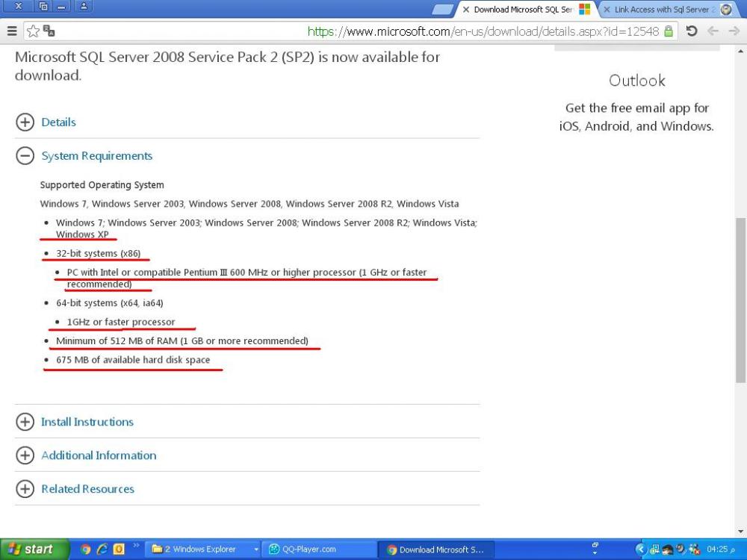Open the 2 Windows Explorer taskbar group
Screen dimensions: 747x560
[202, 550]
